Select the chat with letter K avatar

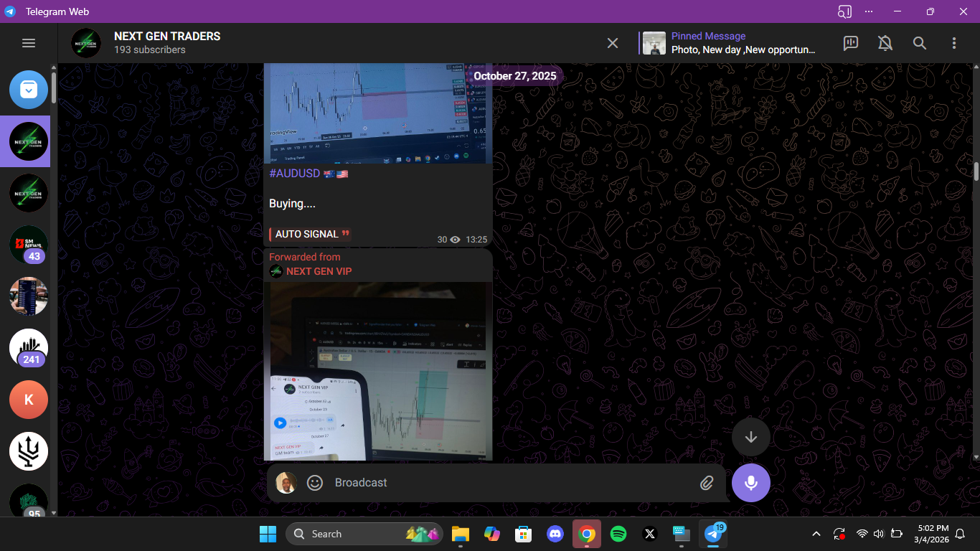29,400
